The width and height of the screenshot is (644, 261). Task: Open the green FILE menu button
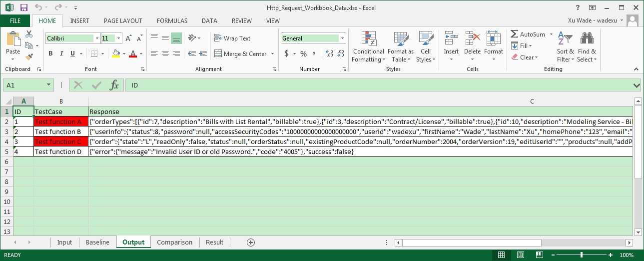pyautogui.click(x=15, y=21)
